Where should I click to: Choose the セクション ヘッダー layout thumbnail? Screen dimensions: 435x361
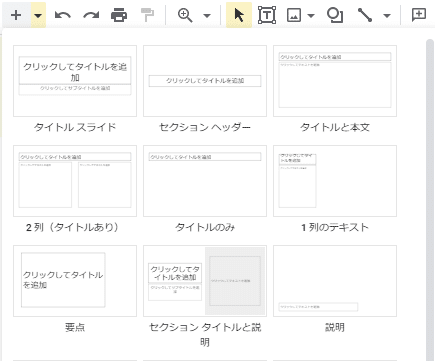(205, 81)
